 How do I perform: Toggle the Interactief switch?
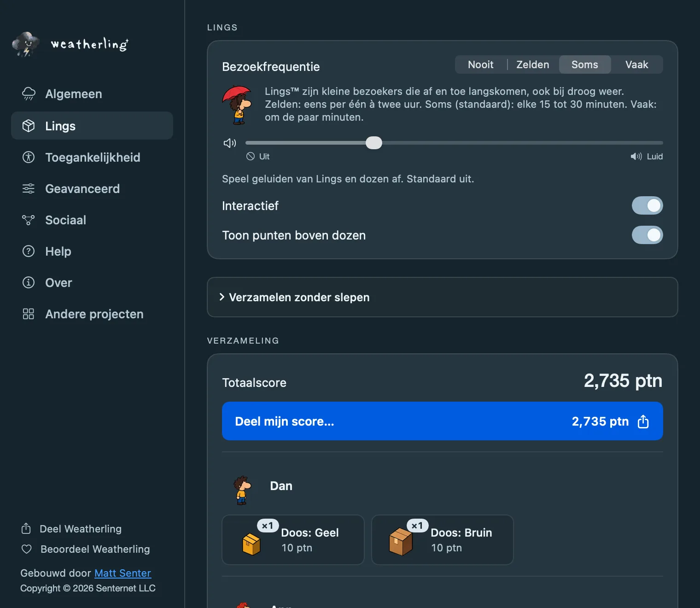click(x=647, y=205)
